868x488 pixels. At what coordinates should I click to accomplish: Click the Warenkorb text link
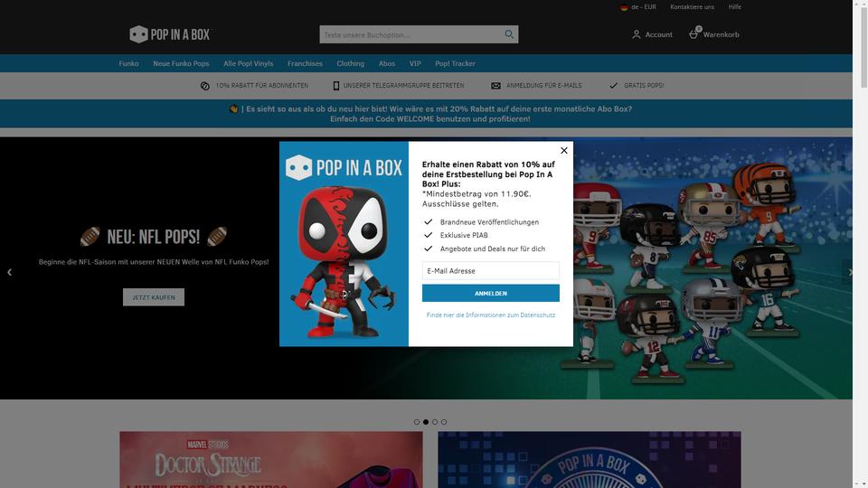point(721,34)
